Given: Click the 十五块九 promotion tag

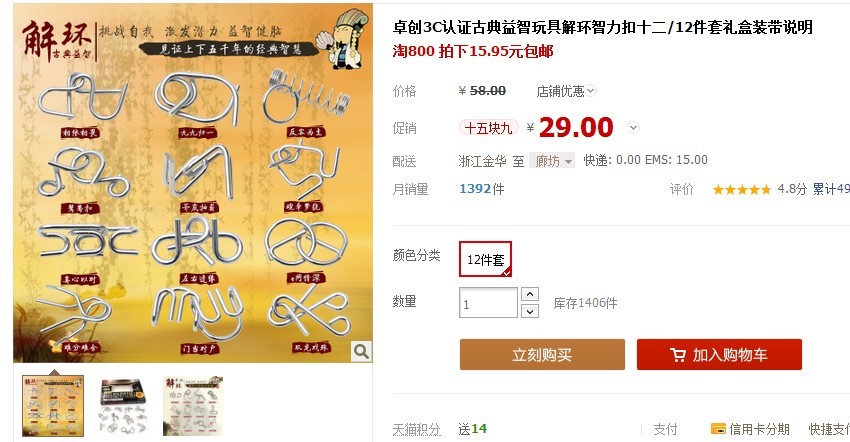Looking at the screenshot, I should pyautogui.click(x=488, y=128).
